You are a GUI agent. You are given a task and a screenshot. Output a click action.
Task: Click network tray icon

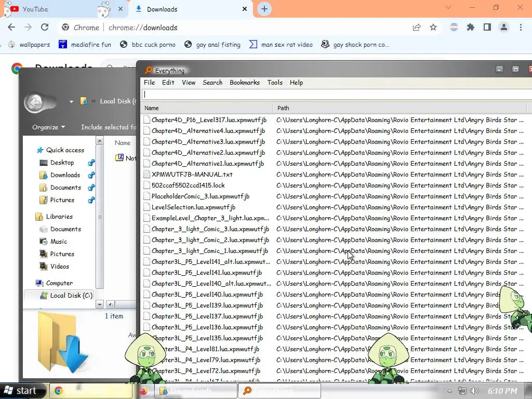(x=462, y=391)
